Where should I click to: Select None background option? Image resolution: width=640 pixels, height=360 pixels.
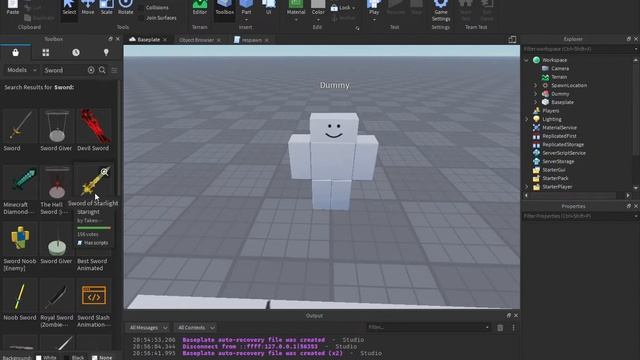click(x=94, y=358)
